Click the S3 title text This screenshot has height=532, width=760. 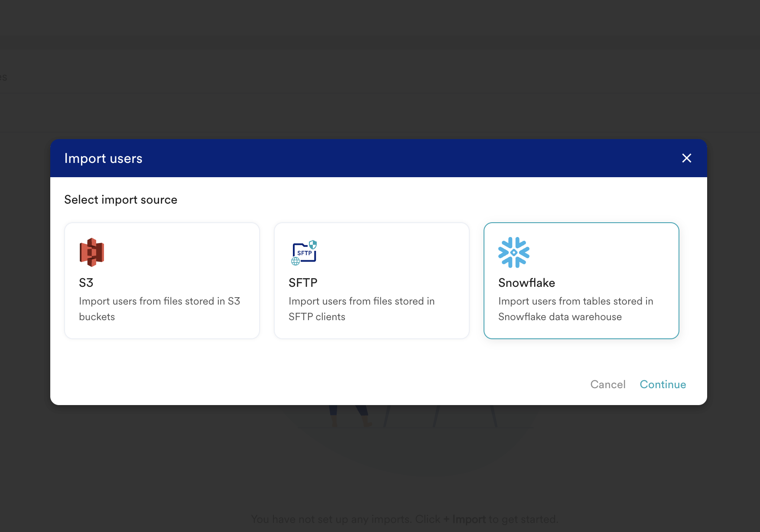(x=86, y=283)
